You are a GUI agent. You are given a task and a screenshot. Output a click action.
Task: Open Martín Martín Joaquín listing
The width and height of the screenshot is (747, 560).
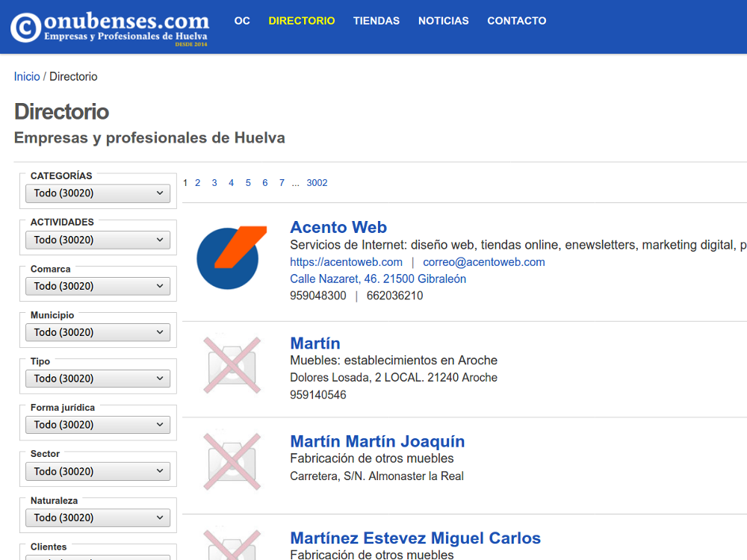(377, 441)
